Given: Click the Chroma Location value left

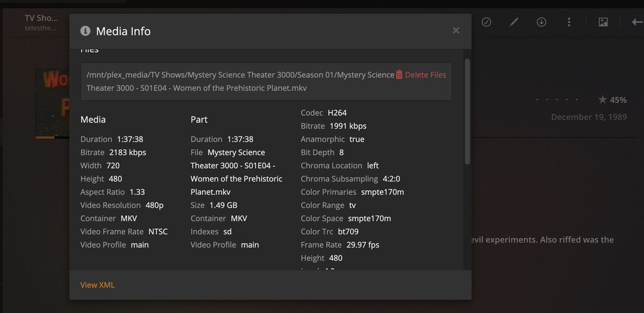Looking at the screenshot, I should click(373, 166).
